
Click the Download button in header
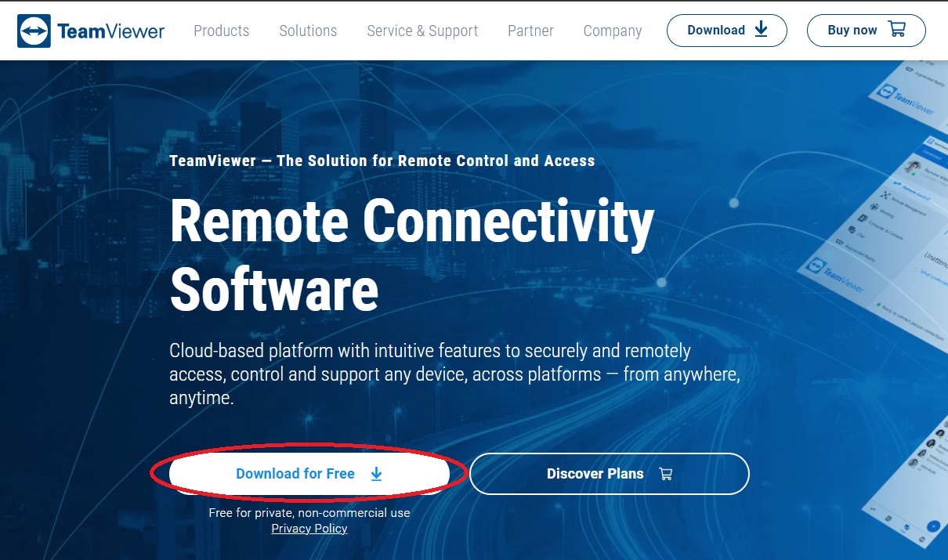727,30
